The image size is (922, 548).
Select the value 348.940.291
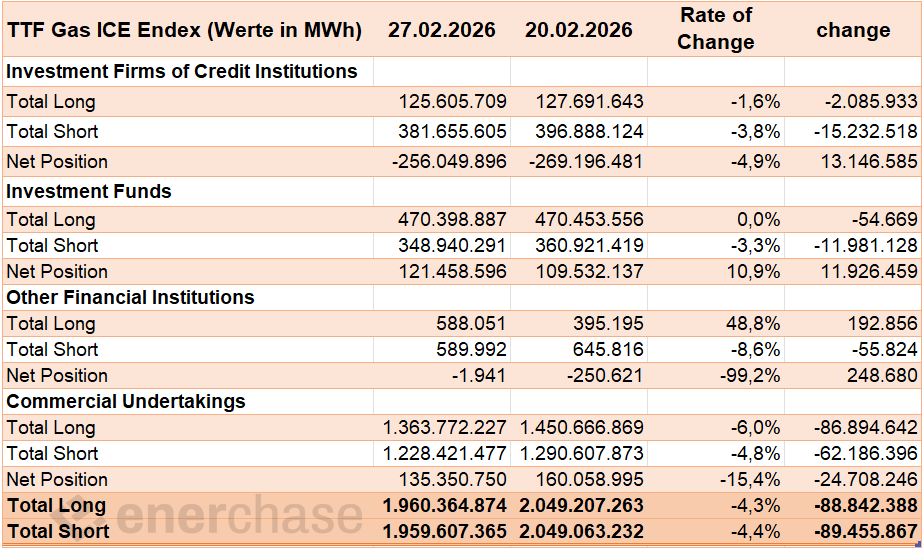[x=452, y=245]
